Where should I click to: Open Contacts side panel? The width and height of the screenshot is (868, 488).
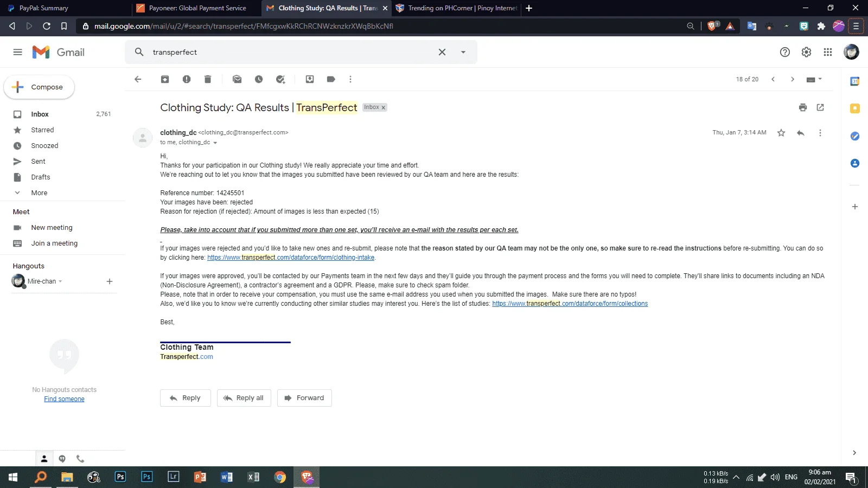855,163
